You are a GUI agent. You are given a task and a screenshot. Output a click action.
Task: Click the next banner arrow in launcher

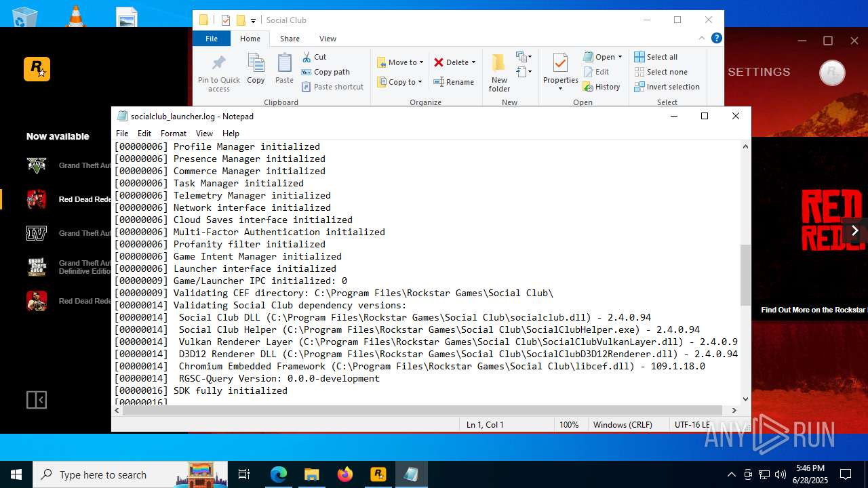[854, 230]
